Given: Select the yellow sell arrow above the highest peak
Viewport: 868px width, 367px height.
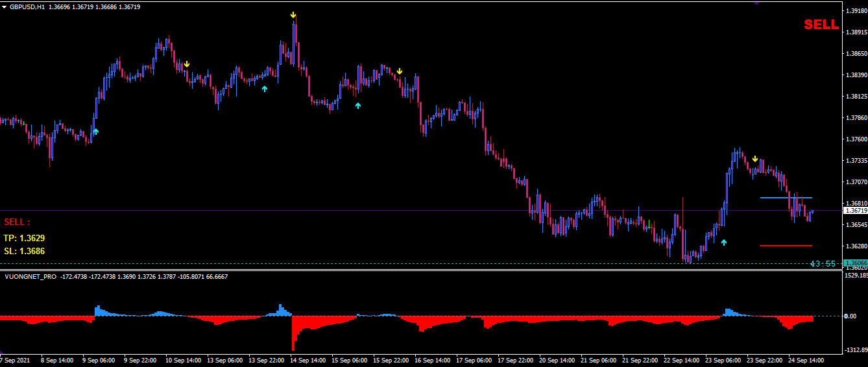Looking at the screenshot, I should pyautogui.click(x=293, y=14).
